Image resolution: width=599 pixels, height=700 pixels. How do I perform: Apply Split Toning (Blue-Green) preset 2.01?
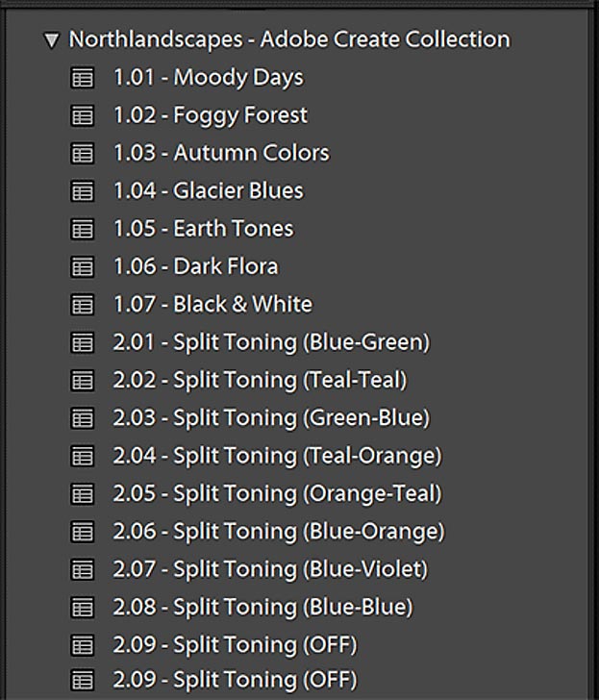point(270,342)
